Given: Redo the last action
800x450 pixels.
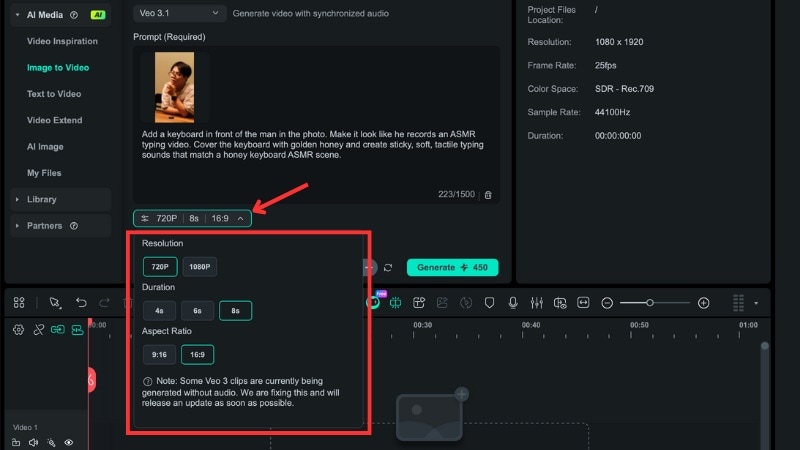Looking at the screenshot, I should 105,303.
